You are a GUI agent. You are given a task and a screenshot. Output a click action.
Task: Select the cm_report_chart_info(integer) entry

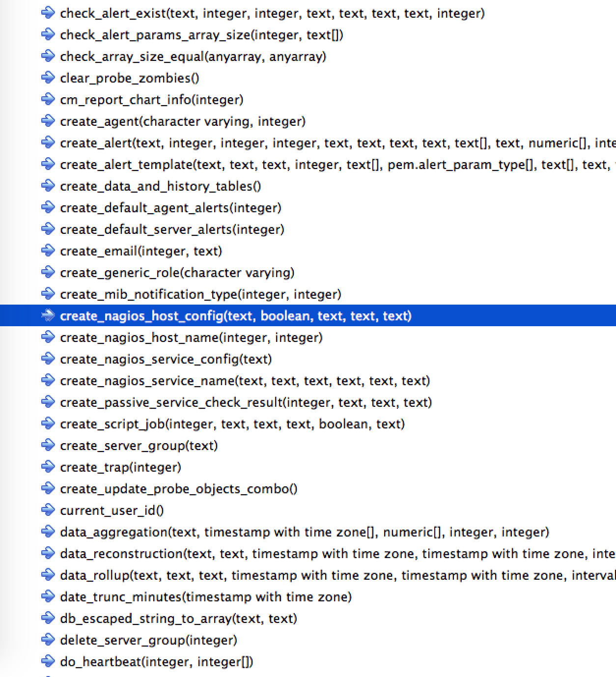point(151,100)
